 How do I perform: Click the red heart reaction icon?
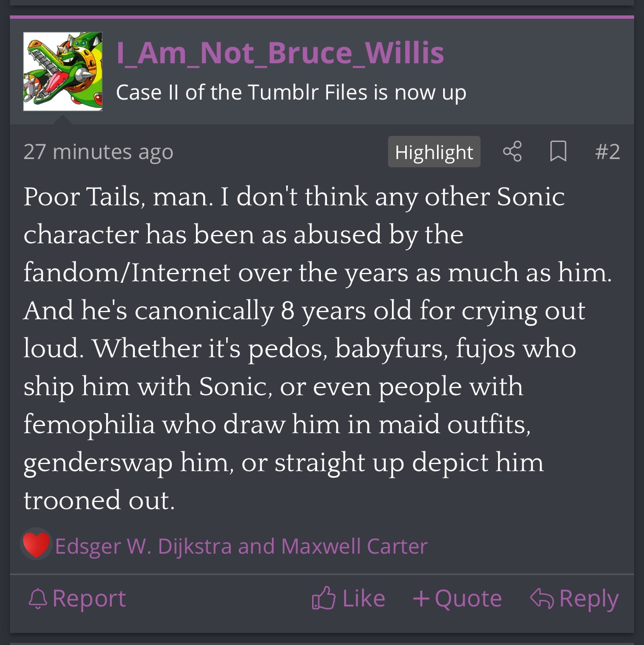point(36,545)
